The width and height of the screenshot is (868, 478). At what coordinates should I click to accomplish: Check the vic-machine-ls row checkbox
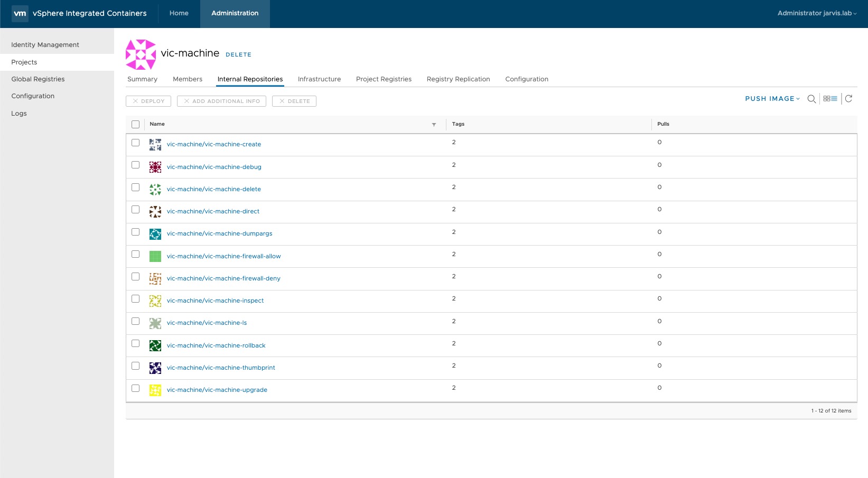pyautogui.click(x=135, y=321)
